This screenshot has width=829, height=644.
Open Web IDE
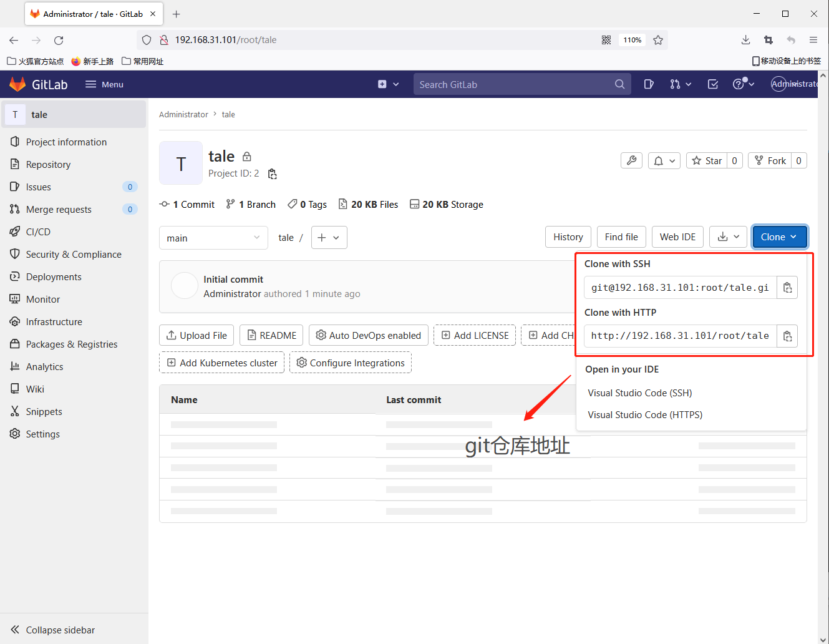677,237
